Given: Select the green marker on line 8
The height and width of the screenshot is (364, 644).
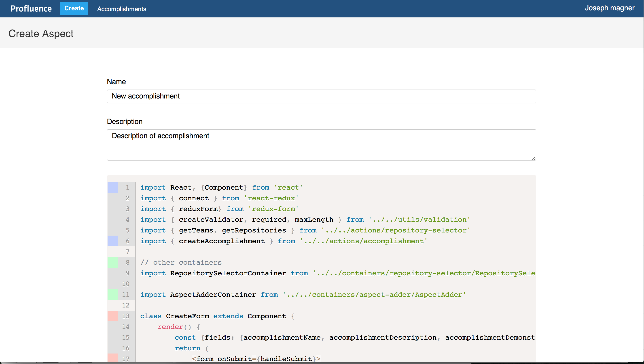Looking at the screenshot, I should (x=113, y=262).
